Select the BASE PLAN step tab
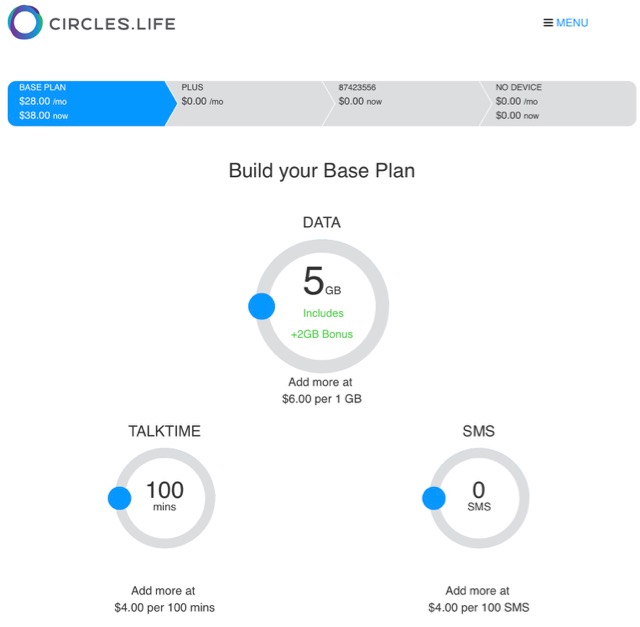The image size is (640, 627). 92,103
